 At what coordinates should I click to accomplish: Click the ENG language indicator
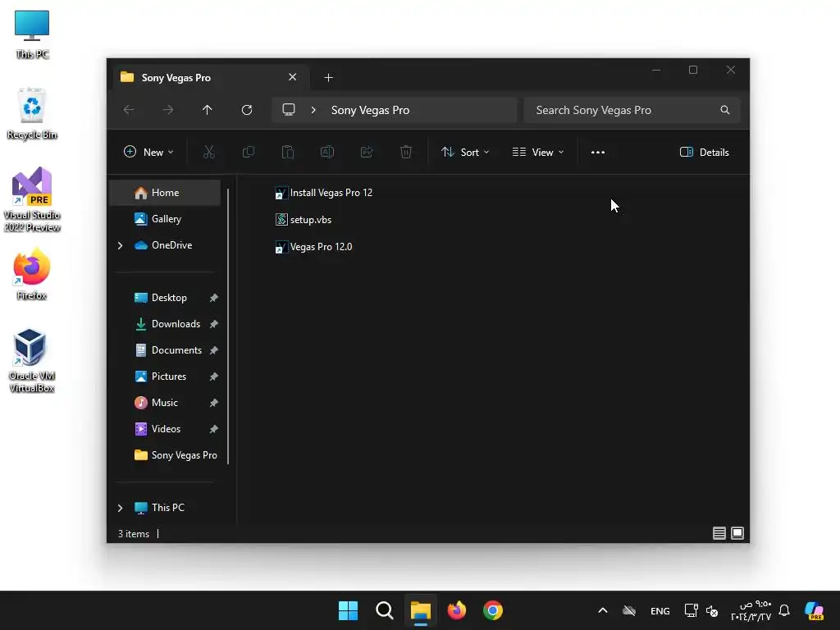pyautogui.click(x=660, y=610)
